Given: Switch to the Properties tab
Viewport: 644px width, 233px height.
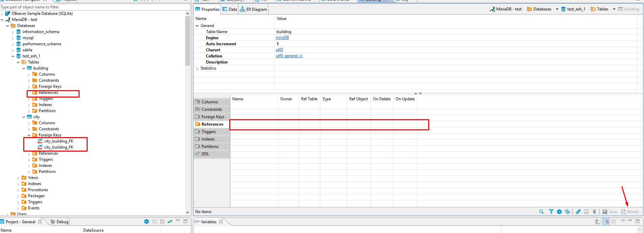Looking at the screenshot, I should [x=207, y=9].
